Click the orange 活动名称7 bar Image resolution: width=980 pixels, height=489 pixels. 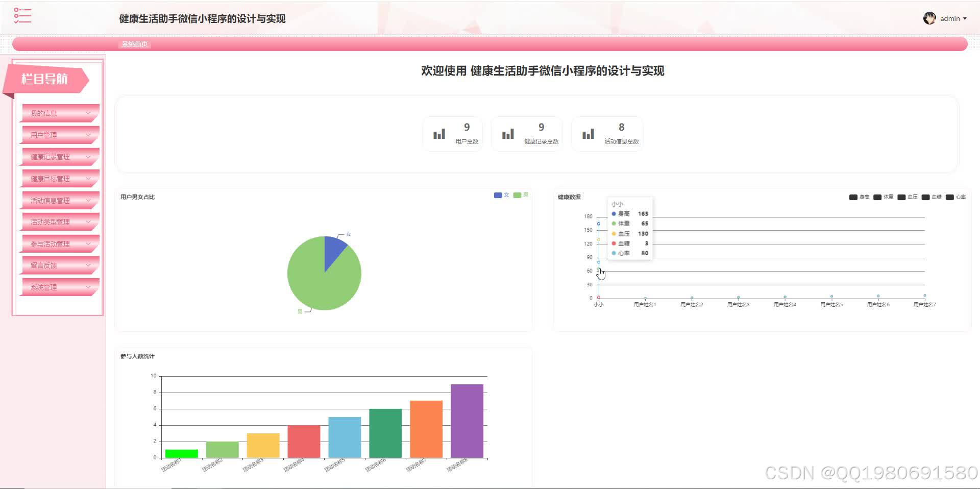426,429
